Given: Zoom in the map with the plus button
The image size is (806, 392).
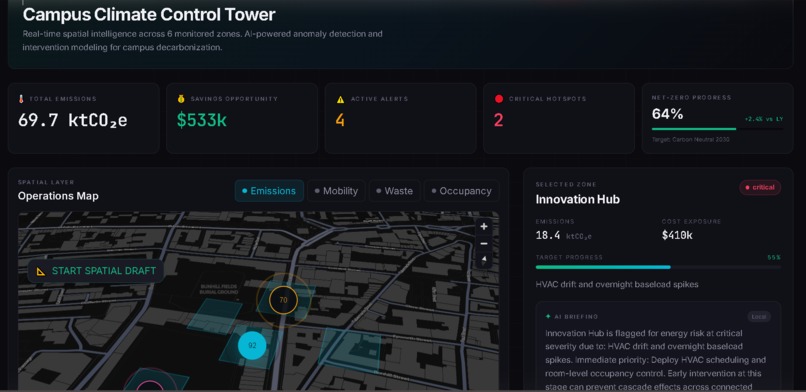Looking at the screenshot, I should click(x=483, y=227).
